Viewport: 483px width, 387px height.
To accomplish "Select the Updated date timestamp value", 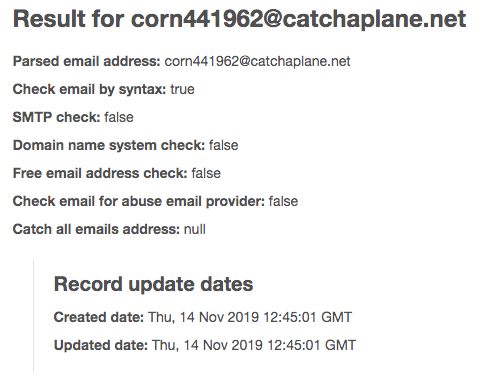I will point(254,345).
